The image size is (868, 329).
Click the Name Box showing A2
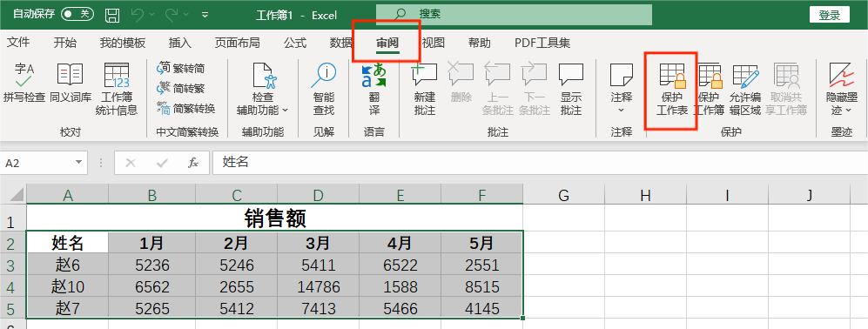(37, 163)
